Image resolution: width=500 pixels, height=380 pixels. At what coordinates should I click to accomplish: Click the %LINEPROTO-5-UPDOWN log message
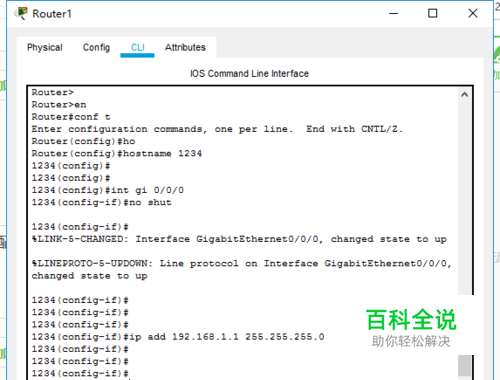coord(242,270)
